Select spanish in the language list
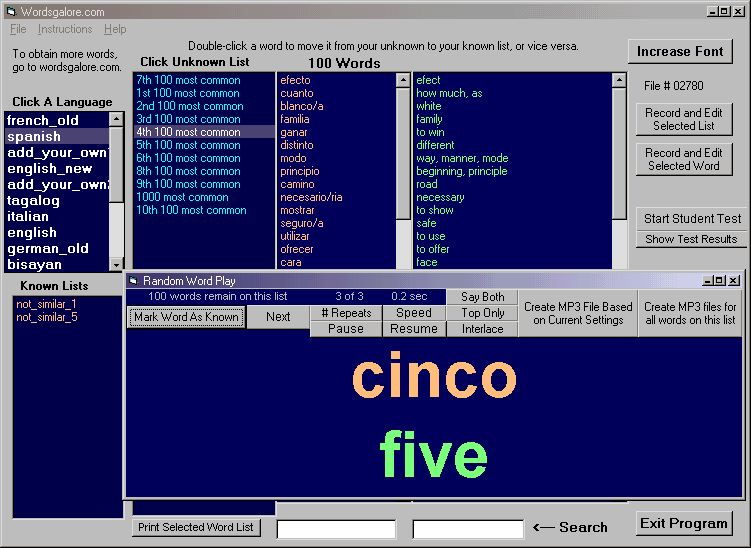 pyautogui.click(x=34, y=136)
